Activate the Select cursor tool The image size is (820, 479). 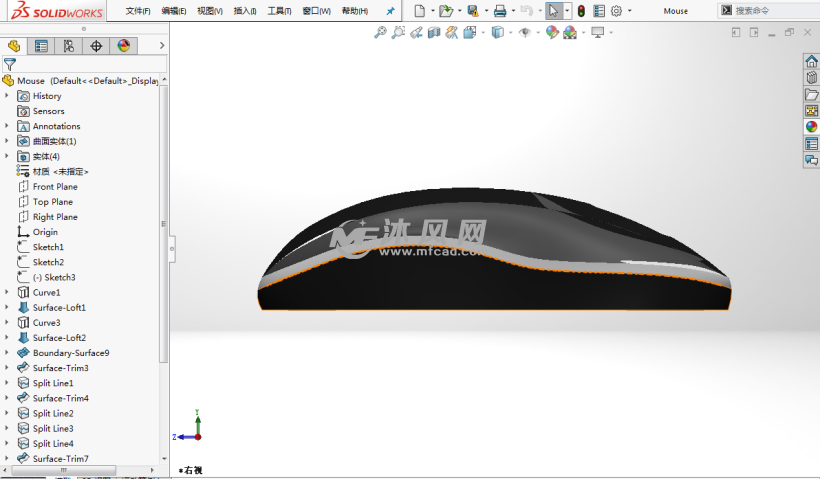553,10
